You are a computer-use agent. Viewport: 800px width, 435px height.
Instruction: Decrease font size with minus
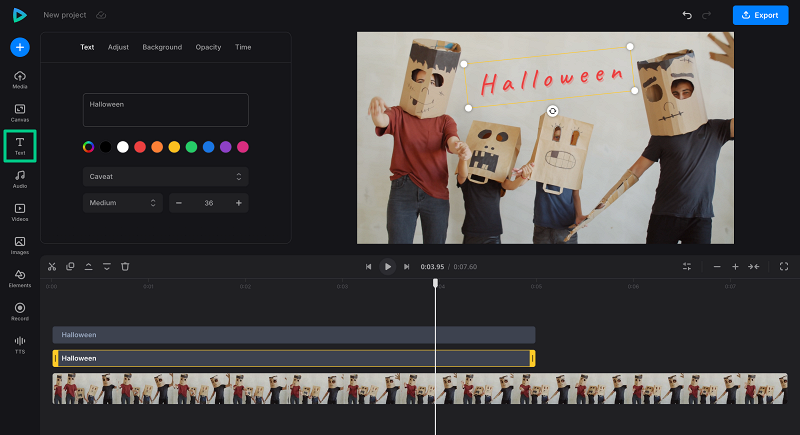(x=179, y=203)
